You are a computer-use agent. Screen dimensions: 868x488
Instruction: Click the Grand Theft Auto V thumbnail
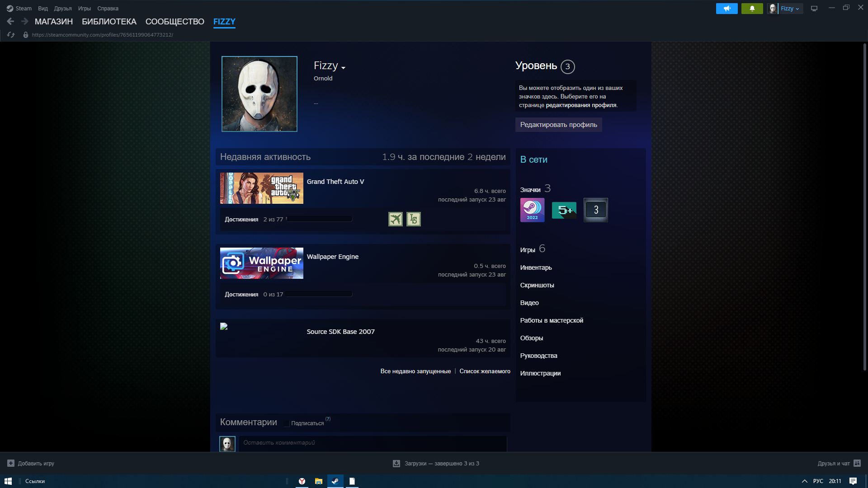click(261, 188)
